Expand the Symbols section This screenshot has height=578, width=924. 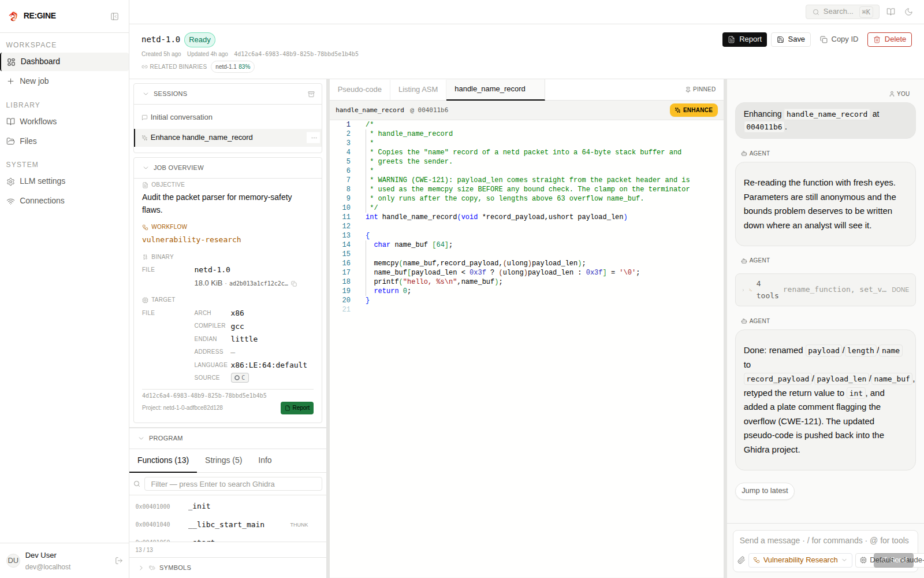140,568
